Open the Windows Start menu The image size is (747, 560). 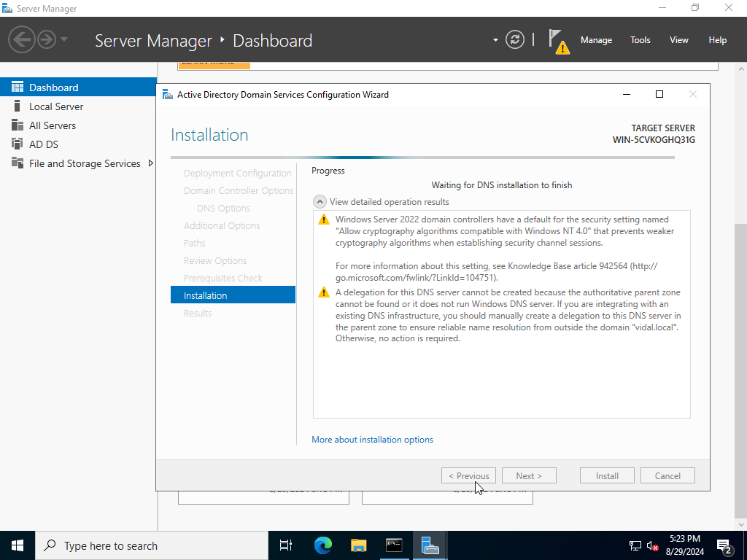pos(18,545)
